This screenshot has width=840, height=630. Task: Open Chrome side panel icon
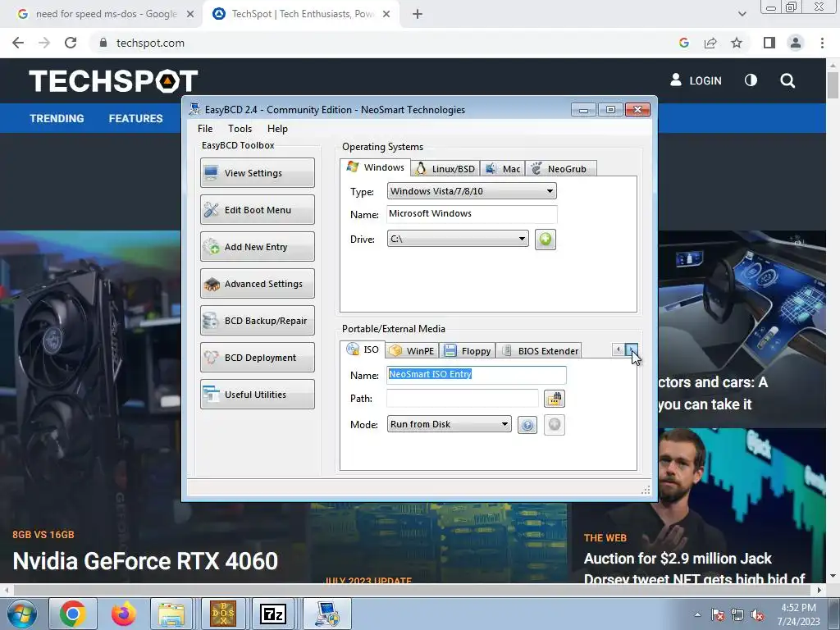point(769,43)
